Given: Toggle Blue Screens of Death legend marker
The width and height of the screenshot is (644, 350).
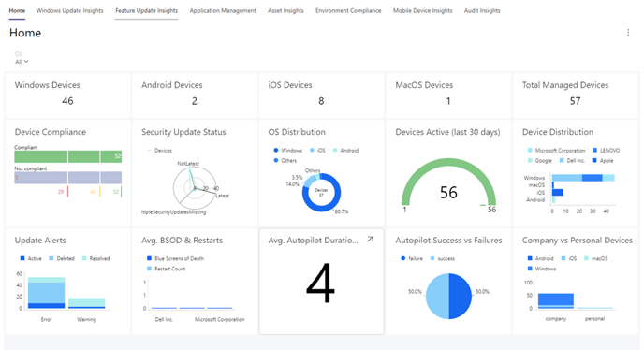Looking at the screenshot, I should [x=149, y=258].
